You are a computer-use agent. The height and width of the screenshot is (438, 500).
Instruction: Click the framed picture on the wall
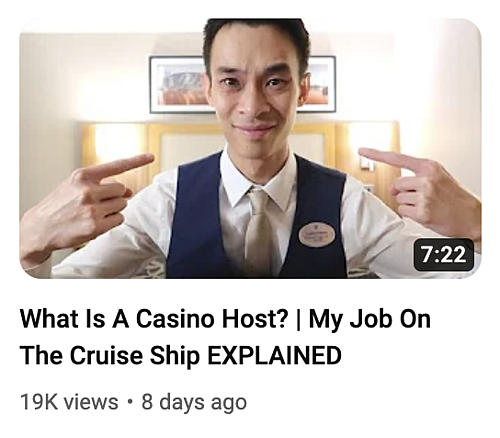click(x=243, y=84)
